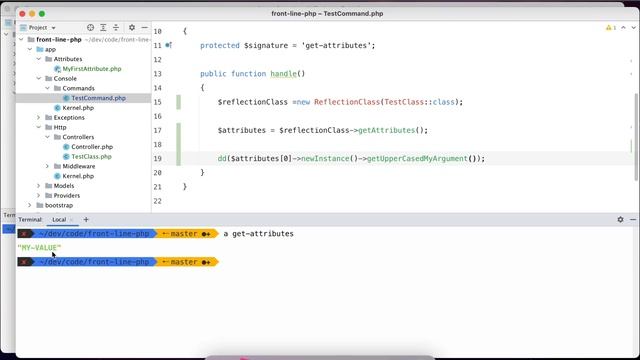Click line number 19 in gutter
Image resolution: width=640 pixels, height=360 pixels.
tap(158, 159)
